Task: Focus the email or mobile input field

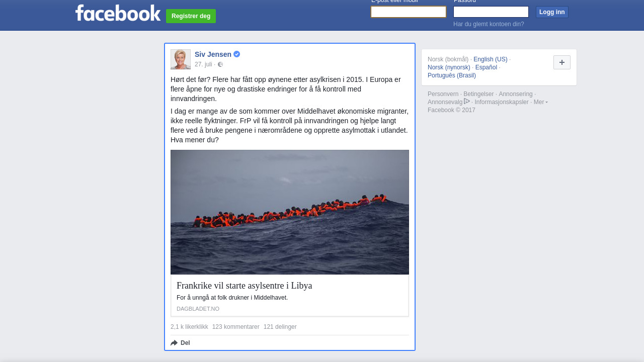Action: 409,12
